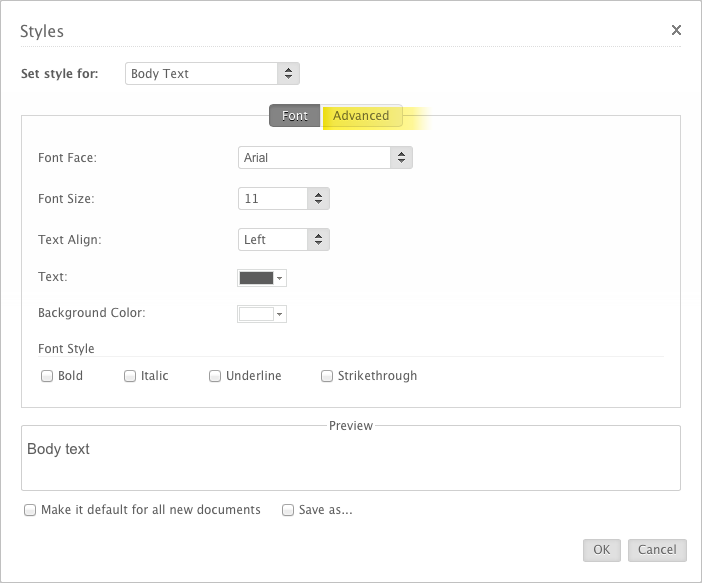
Task: Select the Font tab
Action: 295,116
